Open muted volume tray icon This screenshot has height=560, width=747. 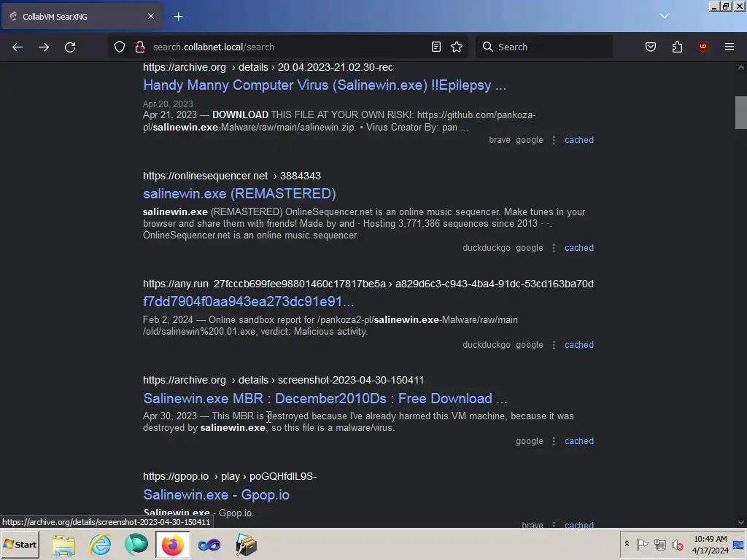tap(677, 544)
